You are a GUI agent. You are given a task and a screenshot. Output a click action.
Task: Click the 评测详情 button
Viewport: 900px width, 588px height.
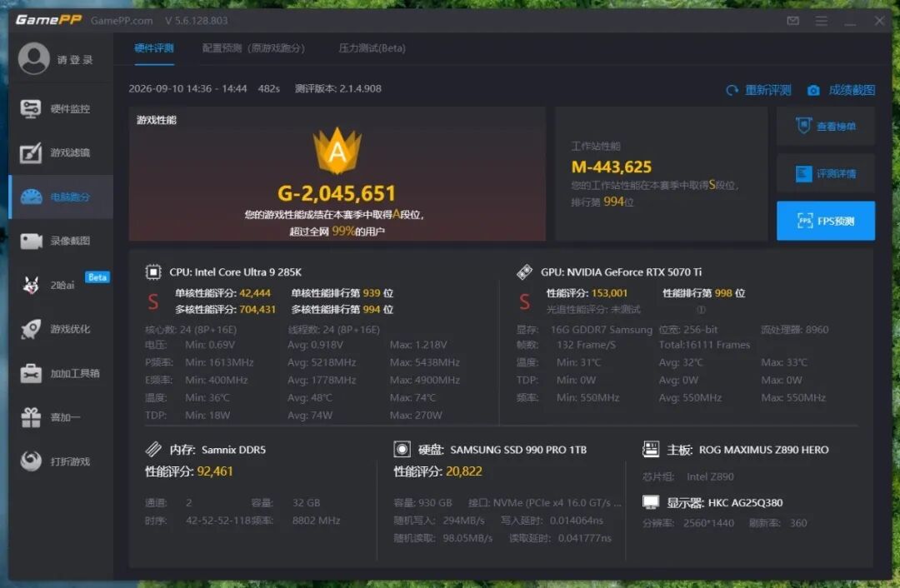pos(825,173)
